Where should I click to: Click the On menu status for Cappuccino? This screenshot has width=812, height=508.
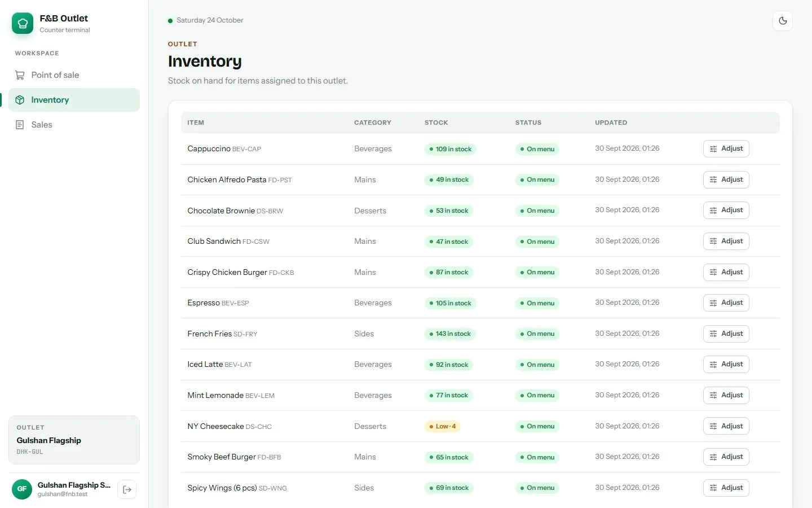coord(537,149)
